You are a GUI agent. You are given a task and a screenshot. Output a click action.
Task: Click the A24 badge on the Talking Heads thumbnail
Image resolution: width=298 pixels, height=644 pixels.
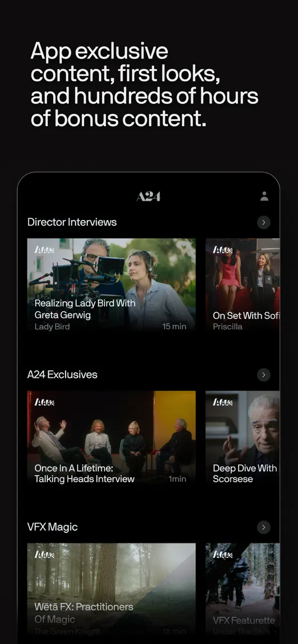(45, 402)
